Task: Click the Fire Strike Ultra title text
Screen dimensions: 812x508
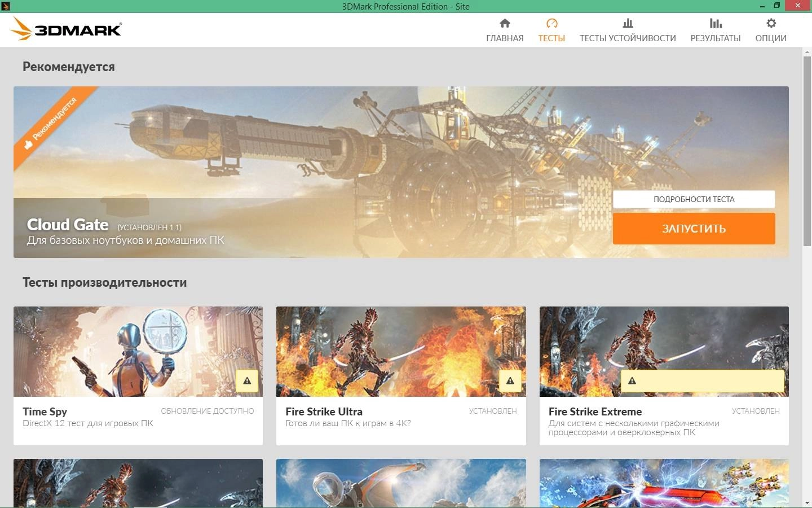Action: tap(324, 411)
